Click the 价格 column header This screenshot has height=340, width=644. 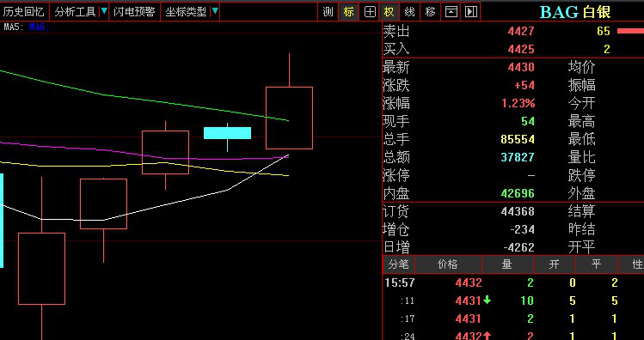448,264
